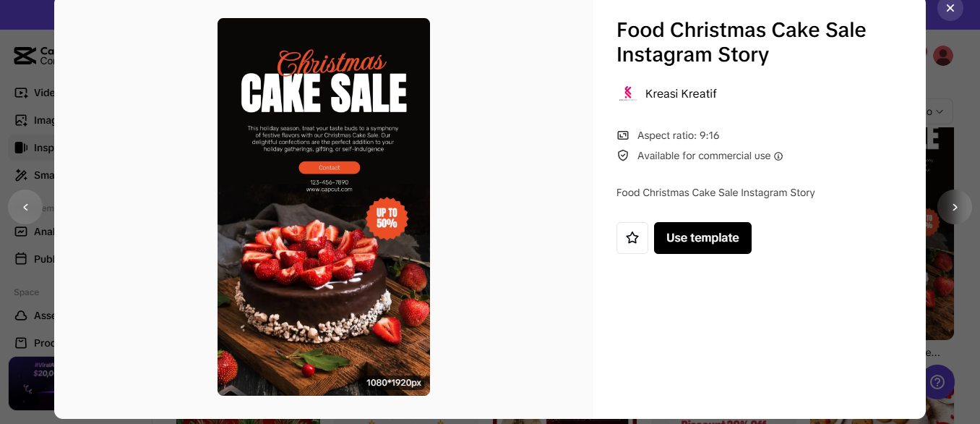Close the template preview dialog
Image resolution: width=980 pixels, height=424 pixels.
point(950,8)
